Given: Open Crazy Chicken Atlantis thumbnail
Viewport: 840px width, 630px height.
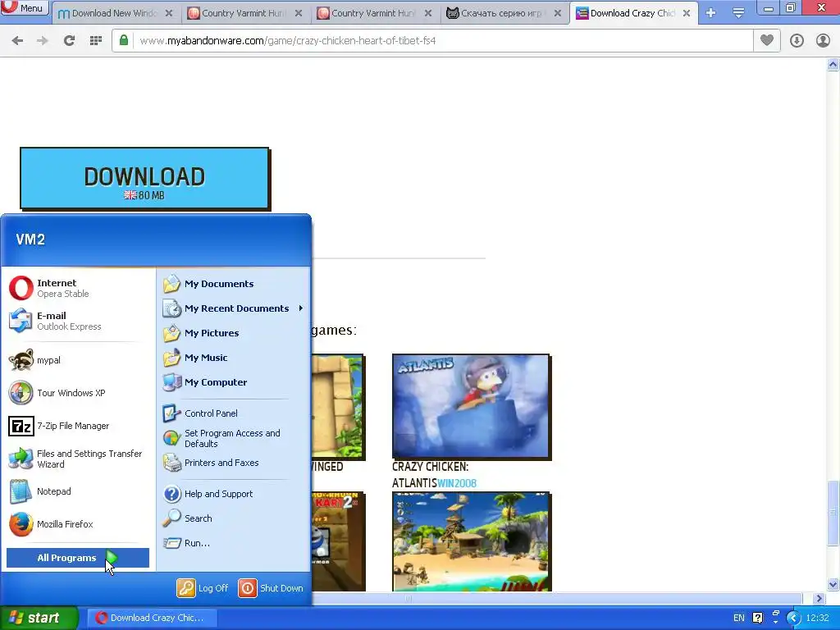Looking at the screenshot, I should click(x=471, y=406).
